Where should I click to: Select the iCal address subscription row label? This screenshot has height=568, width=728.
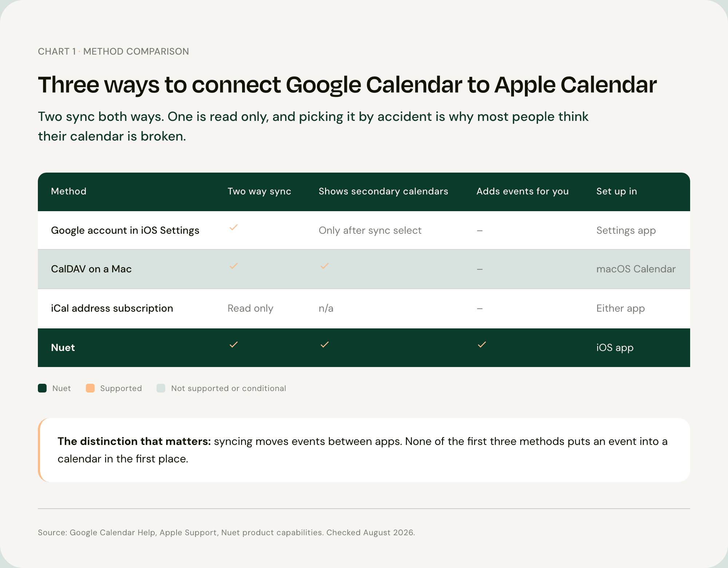[x=112, y=308]
